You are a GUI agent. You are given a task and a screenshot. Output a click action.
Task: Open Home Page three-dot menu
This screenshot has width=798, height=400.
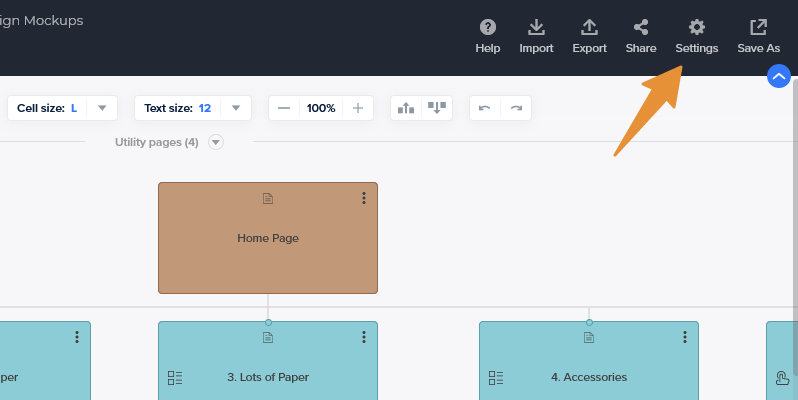[x=364, y=199]
